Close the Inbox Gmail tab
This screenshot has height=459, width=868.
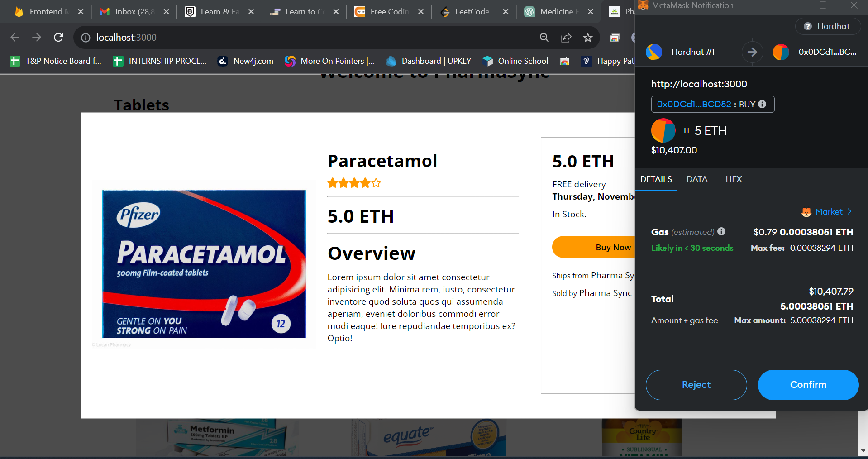tap(166, 12)
